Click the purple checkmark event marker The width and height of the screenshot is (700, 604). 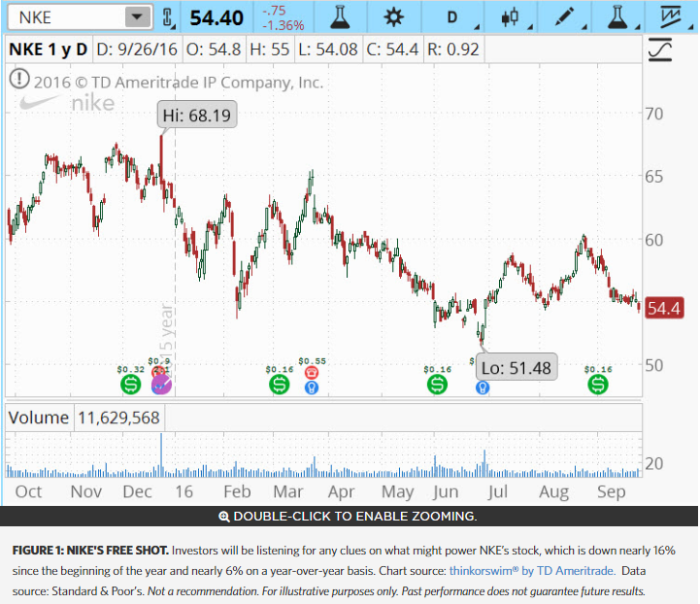pyautogui.click(x=161, y=385)
